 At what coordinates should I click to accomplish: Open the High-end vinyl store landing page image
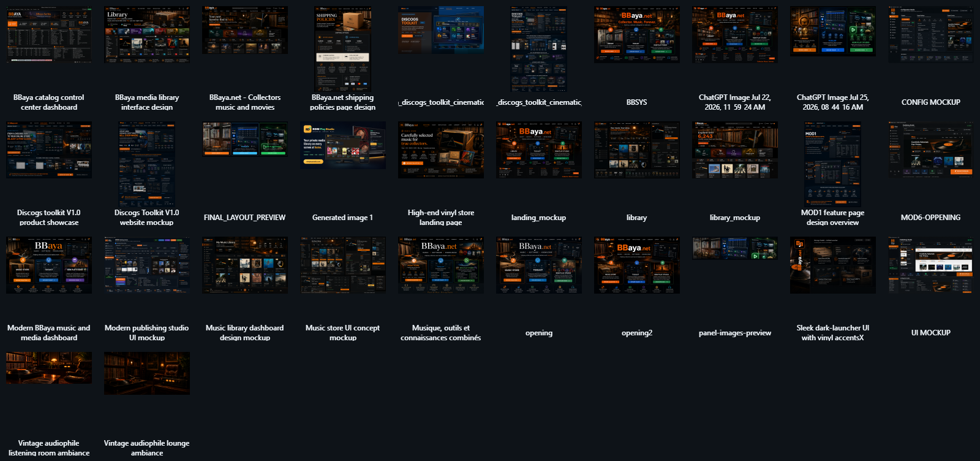coord(441,150)
